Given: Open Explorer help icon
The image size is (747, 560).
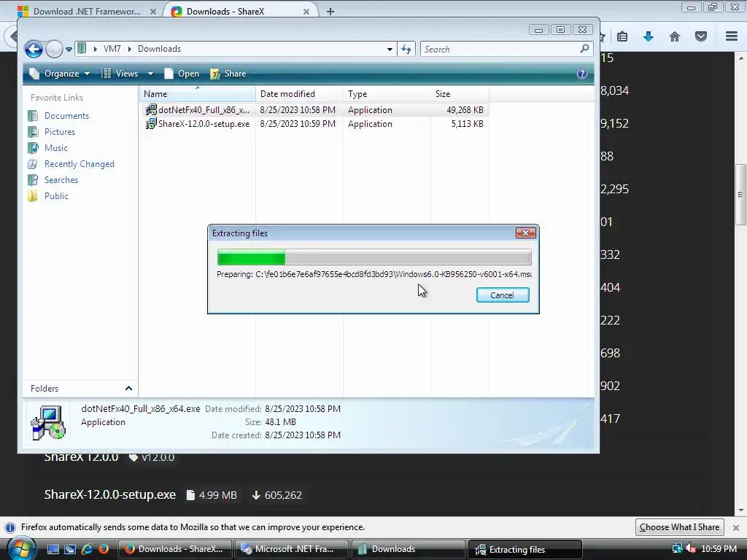Looking at the screenshot, I should tap(581, 74).
